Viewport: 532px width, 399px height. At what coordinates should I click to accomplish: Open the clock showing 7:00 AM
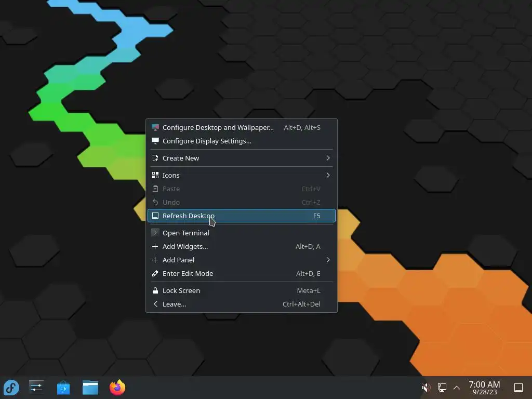pos(485,388)
